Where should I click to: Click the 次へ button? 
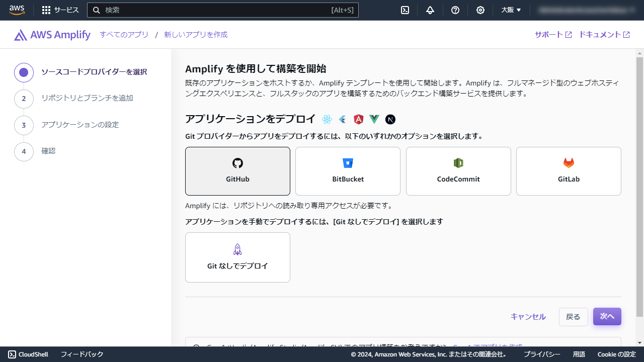[607, 316]
